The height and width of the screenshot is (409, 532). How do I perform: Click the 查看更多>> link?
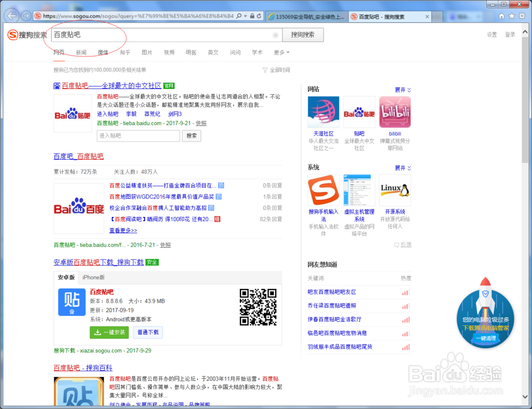click(x=123, y=230)
